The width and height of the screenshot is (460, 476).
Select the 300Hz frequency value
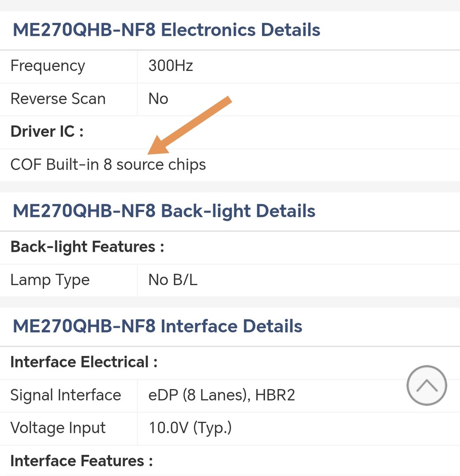[x=171, y=66]
